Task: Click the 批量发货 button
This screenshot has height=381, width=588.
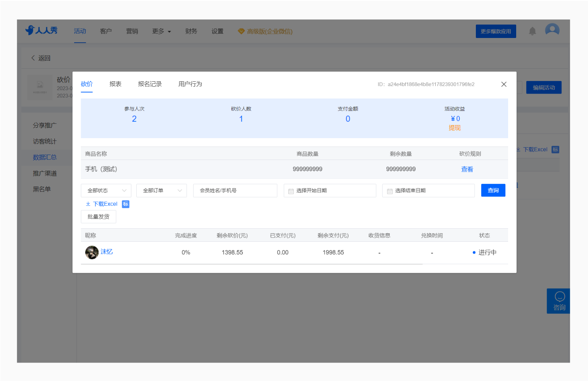Action: [x=98, y=217]
